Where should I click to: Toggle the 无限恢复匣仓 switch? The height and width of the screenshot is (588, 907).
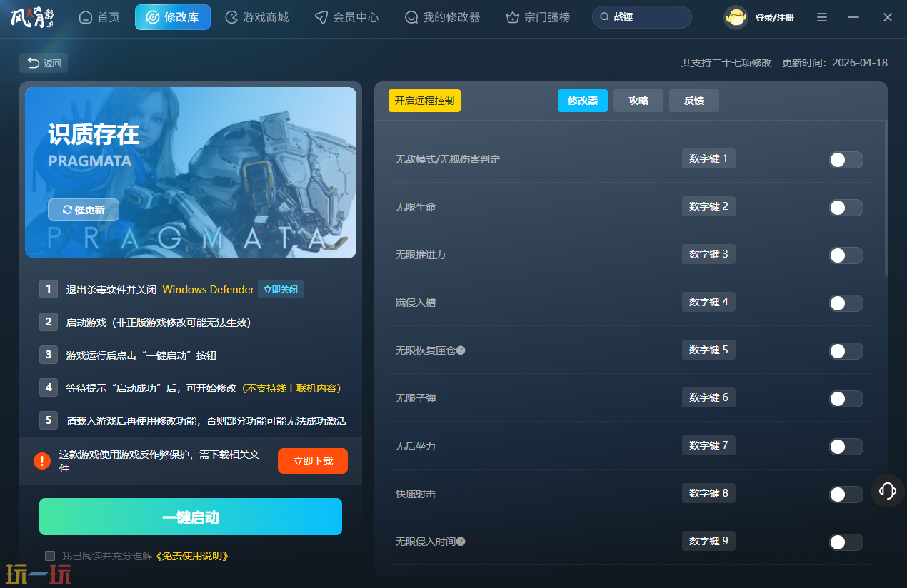846,351
